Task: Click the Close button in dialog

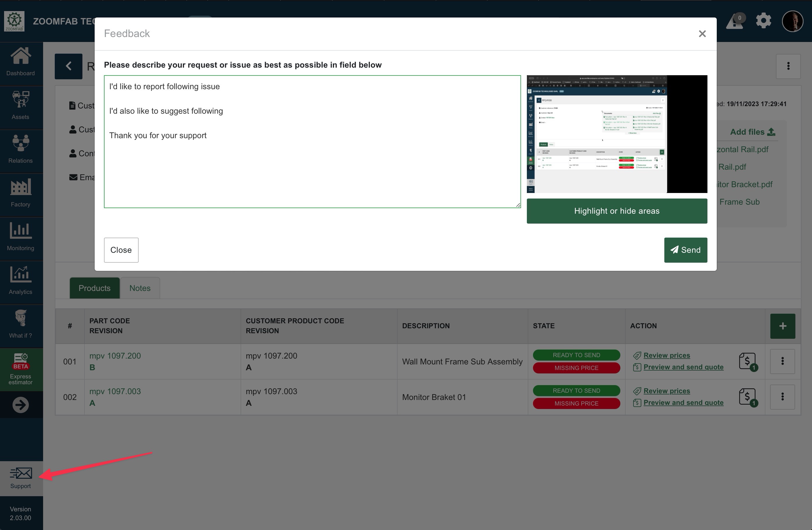Action: tap(121, 250)
